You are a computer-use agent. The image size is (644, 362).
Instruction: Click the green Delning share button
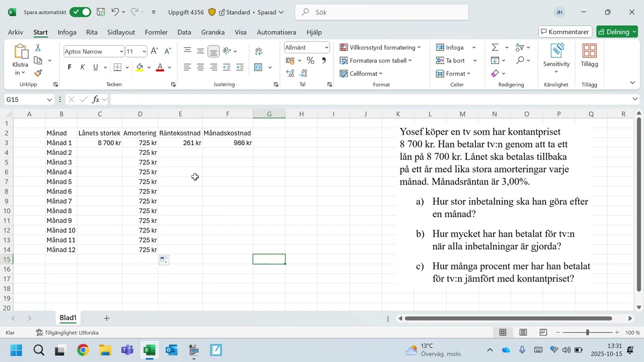coord(617,32)
